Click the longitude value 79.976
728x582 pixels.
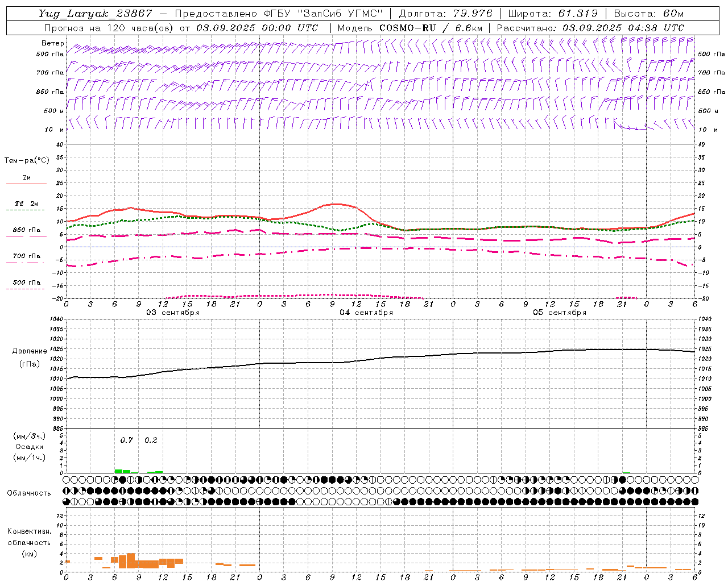(473, 14)
